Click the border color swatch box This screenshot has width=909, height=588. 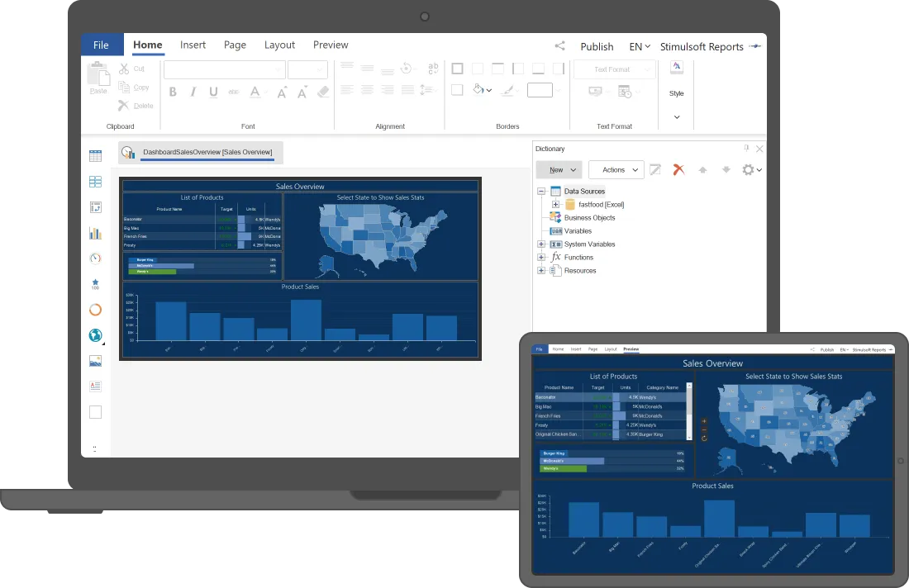pyautogui.click(x=540, y=90)
